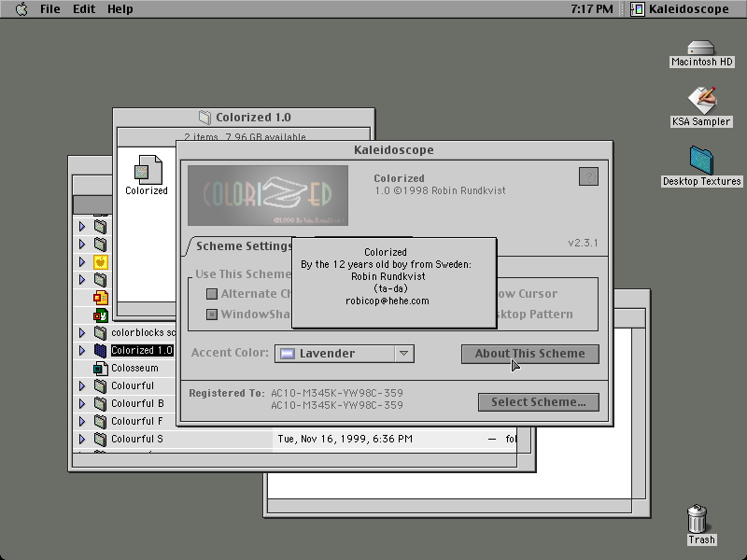The height and width of the screenshot is (560, 747).
Task: Click the Registered To: label
Action: 226,393
